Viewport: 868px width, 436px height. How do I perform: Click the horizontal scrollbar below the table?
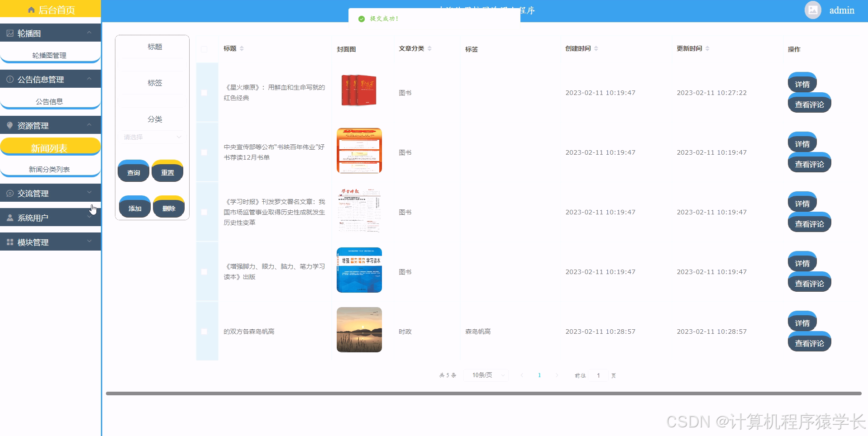[483, 393]
